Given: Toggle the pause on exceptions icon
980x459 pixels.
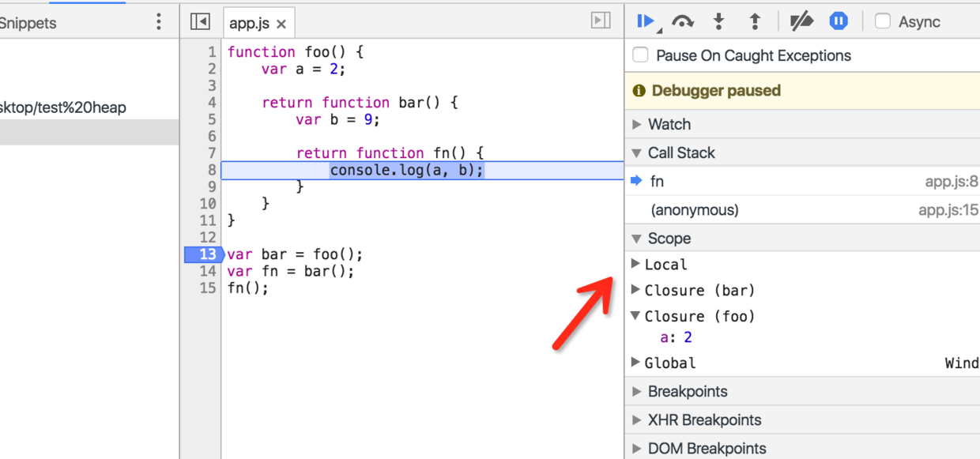Looking at the screenshot, I should click(x=839, y=21).
